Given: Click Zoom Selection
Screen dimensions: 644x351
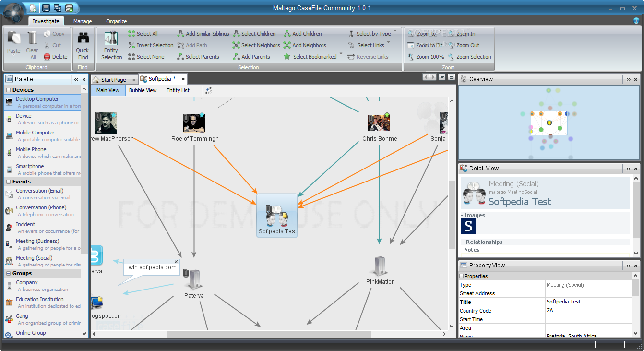Looking at the screenshot, I should pos(469,57).
